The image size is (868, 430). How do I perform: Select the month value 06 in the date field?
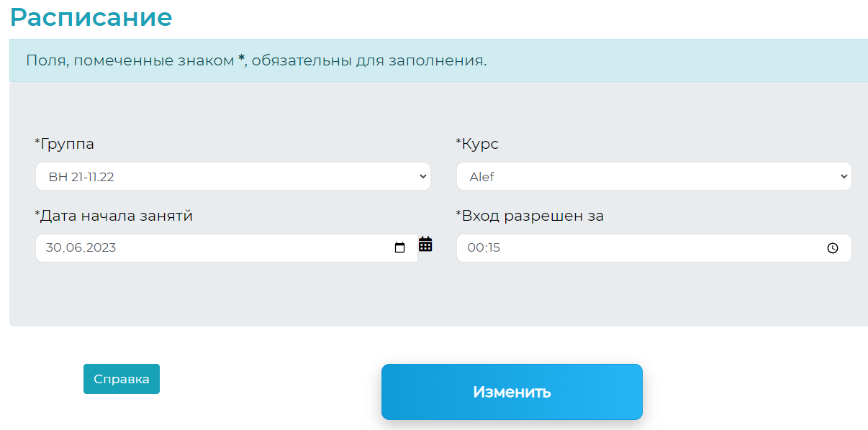pos(71,248)
